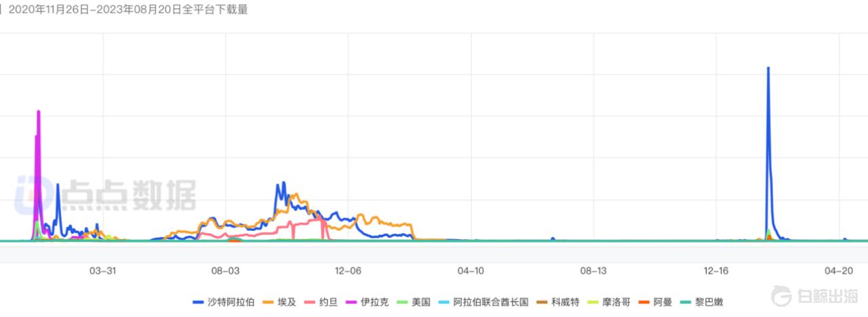This screenshot has width=868, height=317.
Task: Click the 12-06 x-axis date label
Action: pyautogui.click(x=348, y=271)
